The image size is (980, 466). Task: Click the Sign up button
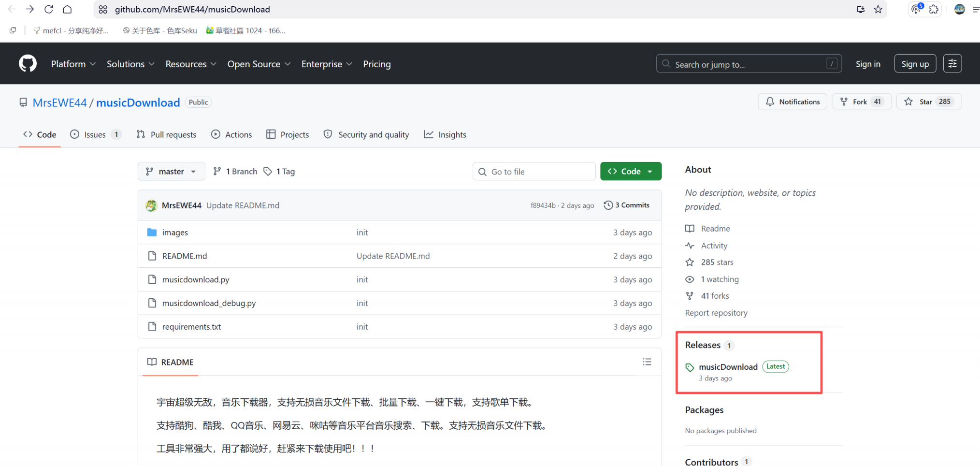915,64
